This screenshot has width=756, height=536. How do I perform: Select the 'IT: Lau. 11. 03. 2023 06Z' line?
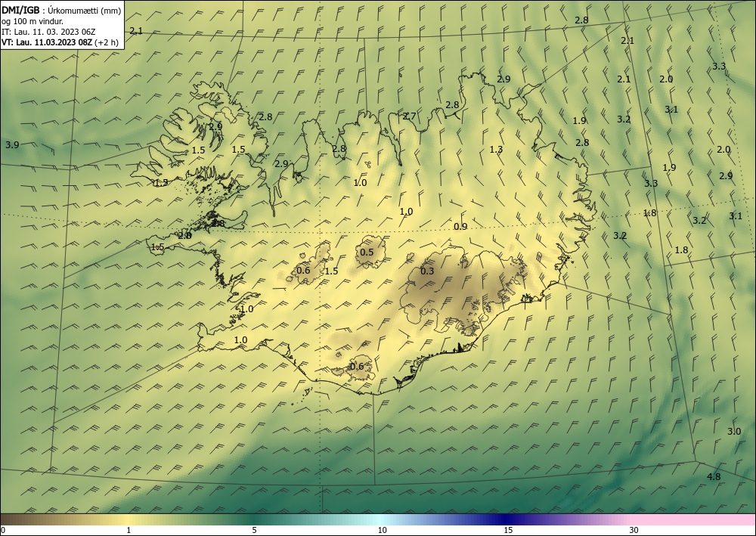tap(48, 32)
